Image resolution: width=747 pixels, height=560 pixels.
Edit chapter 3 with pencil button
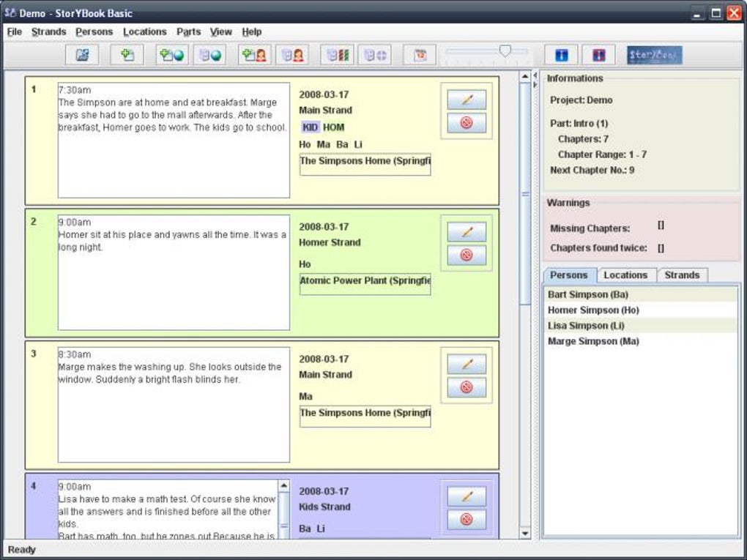(x=467, y=365)
